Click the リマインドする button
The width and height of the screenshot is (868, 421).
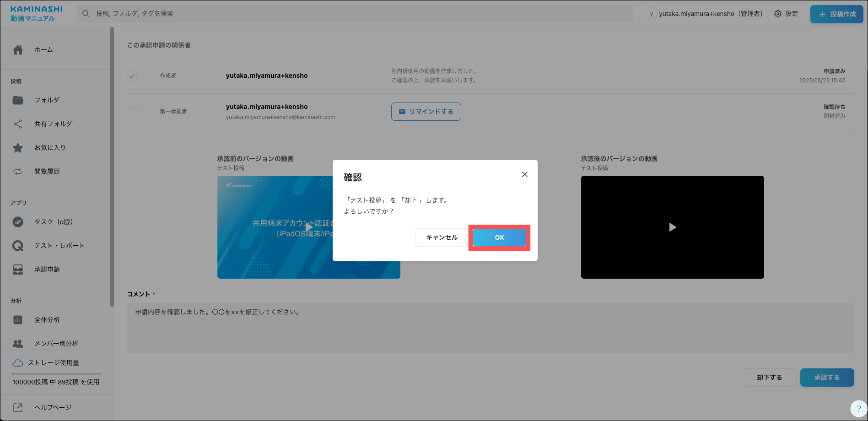(x=426, y=112)
